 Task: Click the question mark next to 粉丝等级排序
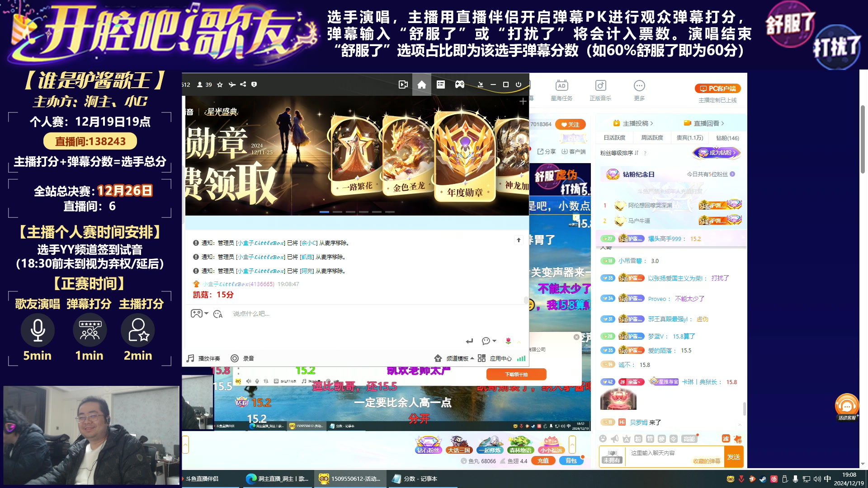(645, 154)
